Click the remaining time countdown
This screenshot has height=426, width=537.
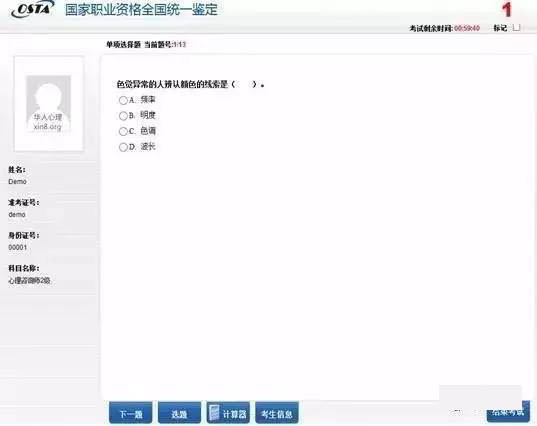(467, 28)
